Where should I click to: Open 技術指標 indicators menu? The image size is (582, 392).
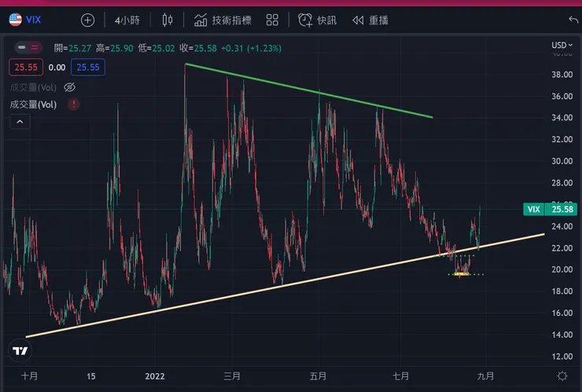pyautogui.click(x=223, y=20)
